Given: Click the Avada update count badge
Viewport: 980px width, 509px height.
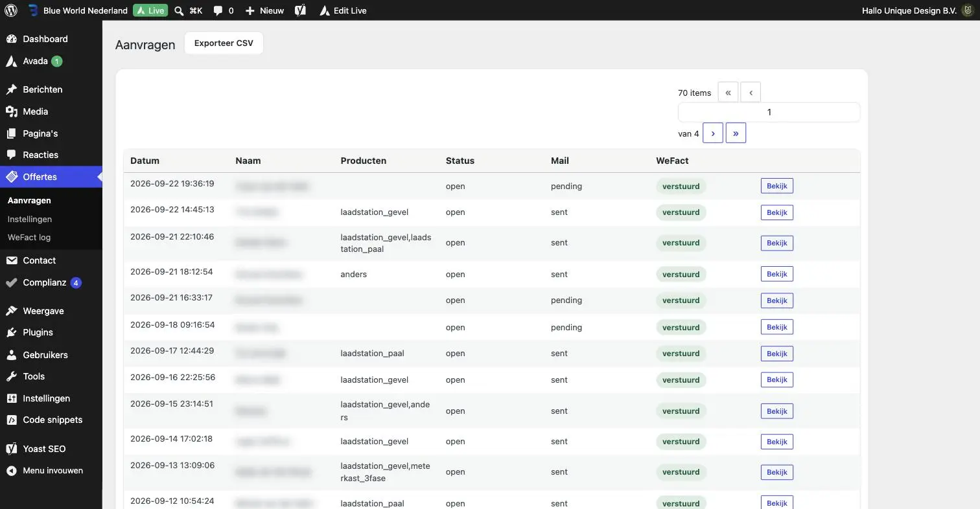Looking at the screenshot, I should pyautogui.click(x=57, y=62).
